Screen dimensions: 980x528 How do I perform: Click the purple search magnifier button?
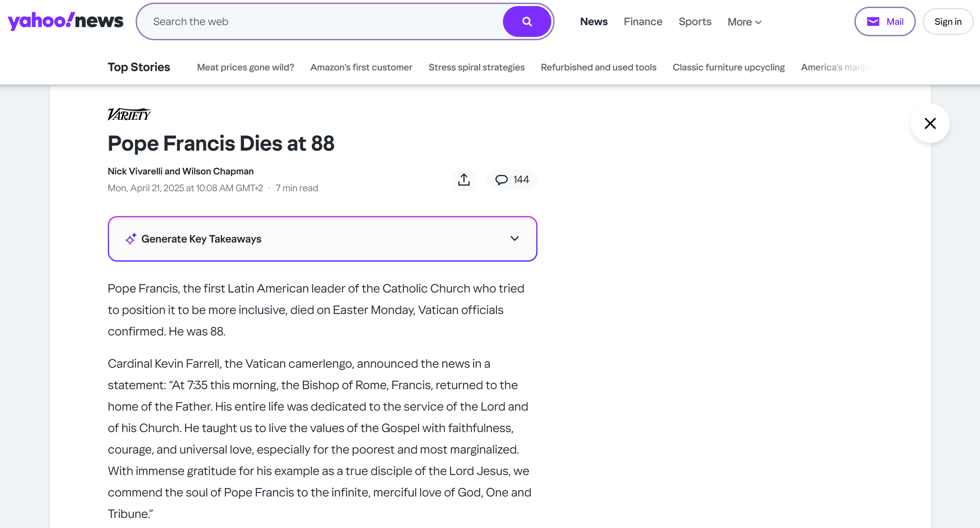(x=526, y=22)
